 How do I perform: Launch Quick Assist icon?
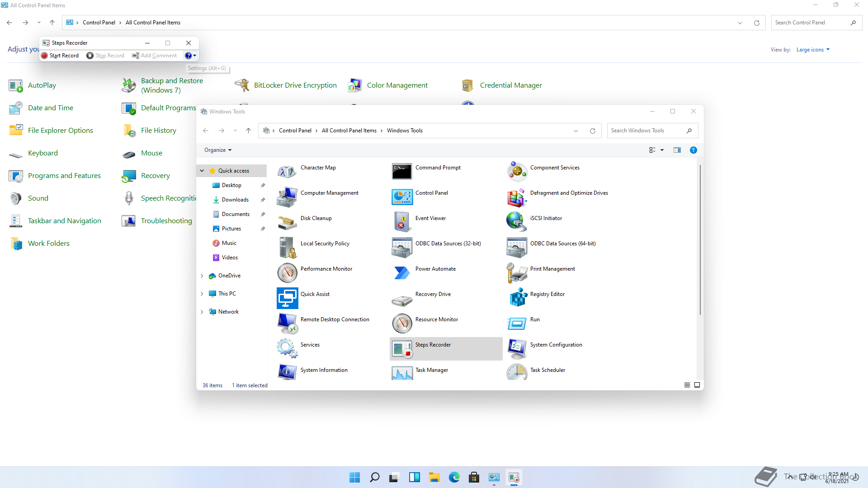[287, 298]
